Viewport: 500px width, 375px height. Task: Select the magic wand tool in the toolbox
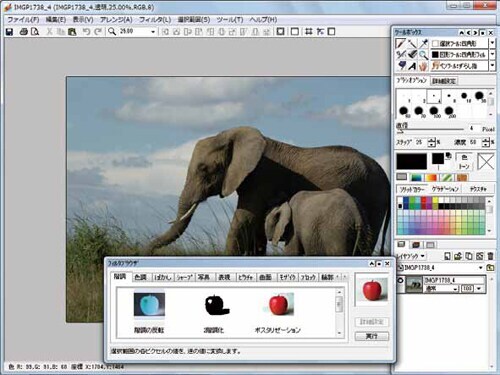click(x=412, y=43)
